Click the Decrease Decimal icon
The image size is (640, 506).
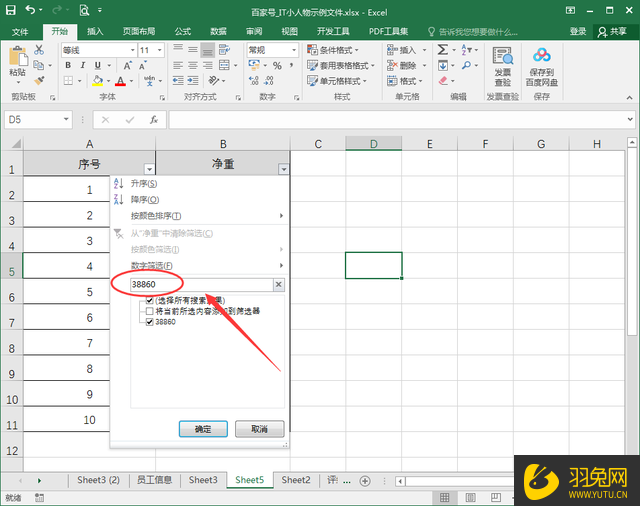coord(269,80)
